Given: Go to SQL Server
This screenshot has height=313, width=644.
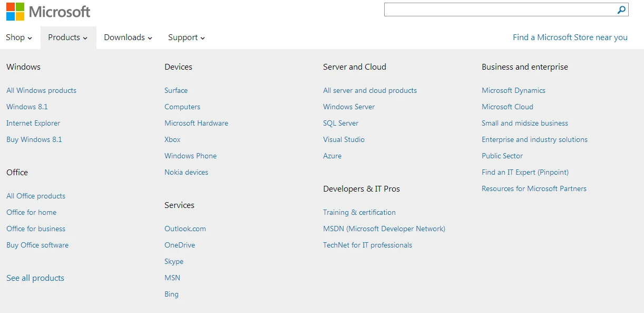Looking at the screenshot, I should click(x=340, y=123).
